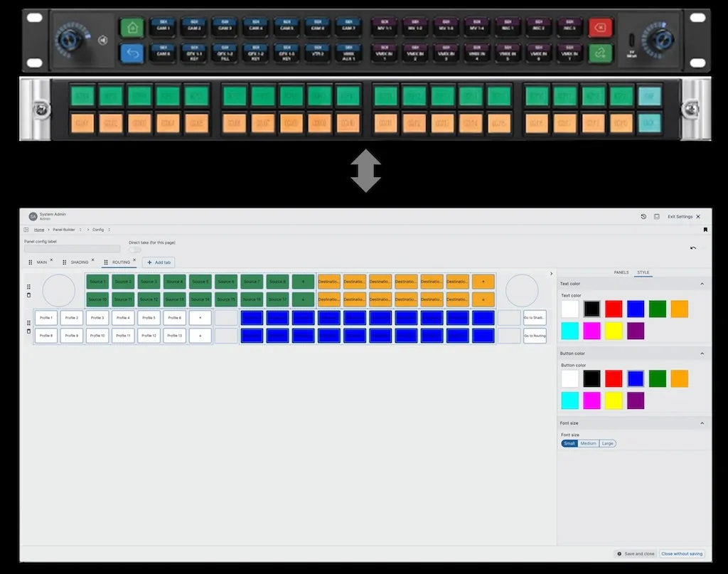Delete the top panel row with trash icon
This screenshot has height=574, width=728.
pyautogui.click(x=29, y=295)
